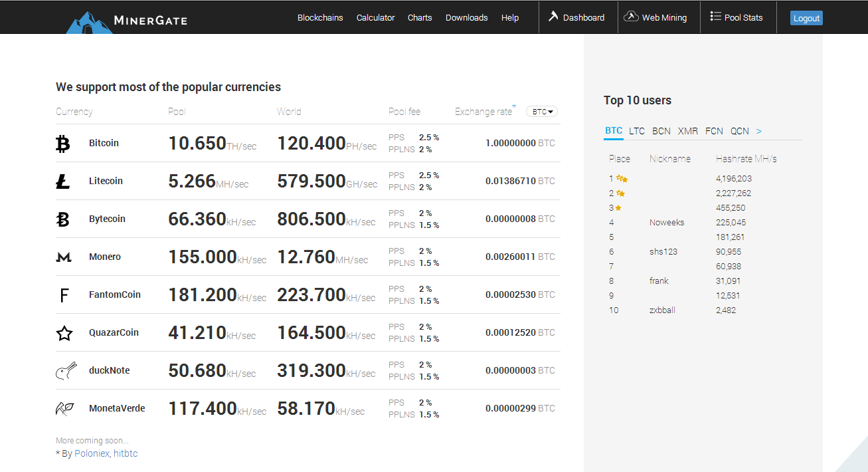Click the Top 10 users heading
Screen dimensions: 868x472
pos(638,100)
